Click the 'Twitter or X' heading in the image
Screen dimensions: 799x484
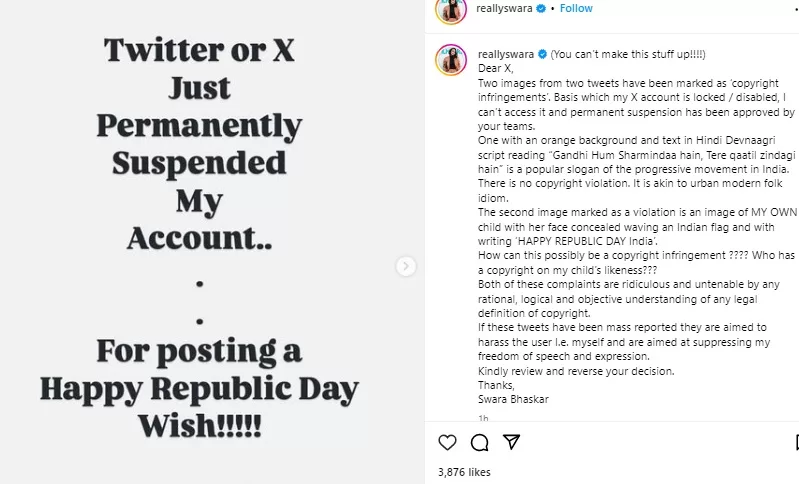198,52
